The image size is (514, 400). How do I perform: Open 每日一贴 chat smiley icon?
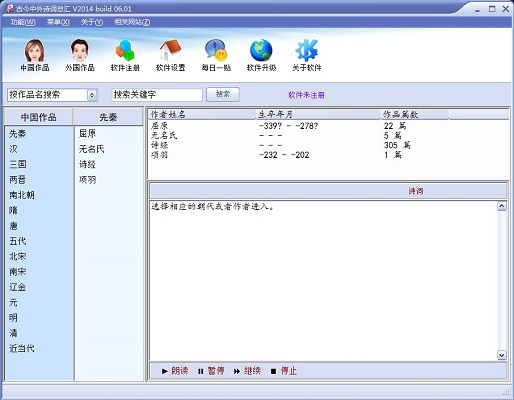pyautogui.click(x=216, y=55)
